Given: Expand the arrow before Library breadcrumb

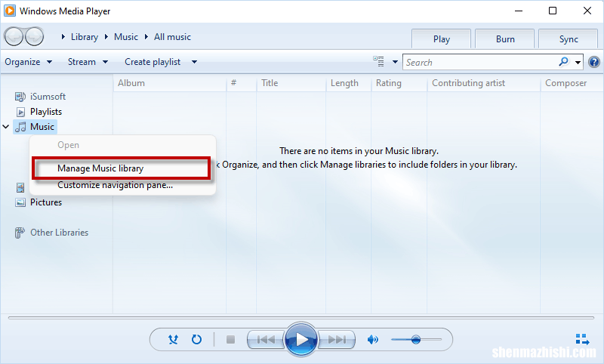Looking at the screenshot, I should 63,37.
